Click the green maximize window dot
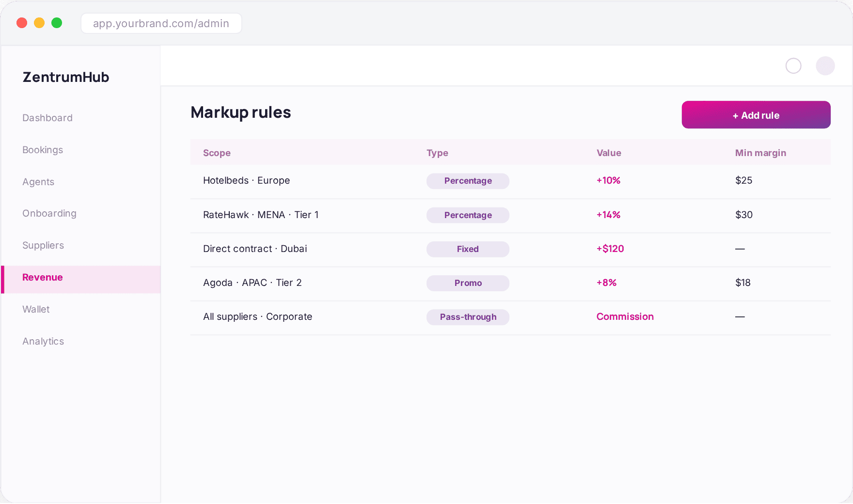Image resolution: width=853 pixels, height=504 pixels. [x=57, y=23]
